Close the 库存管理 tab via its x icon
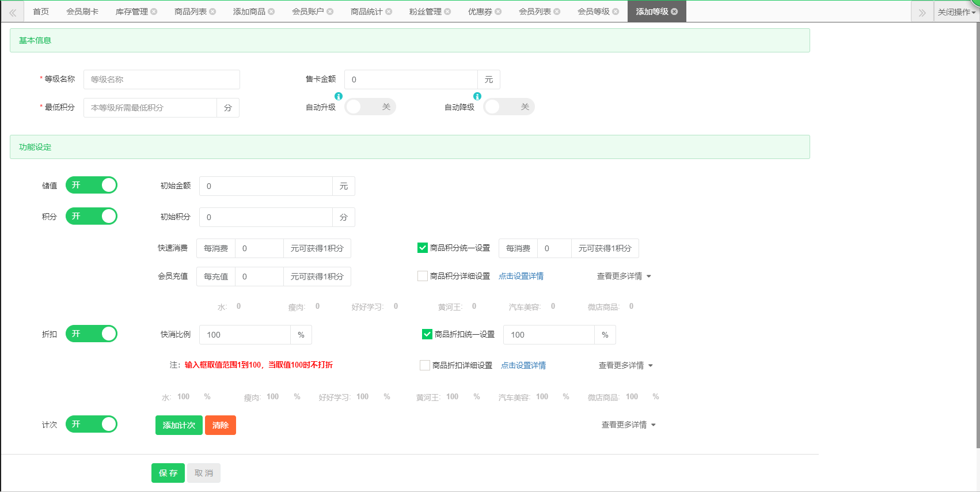 pyautogui.click(x=154, y=12)
